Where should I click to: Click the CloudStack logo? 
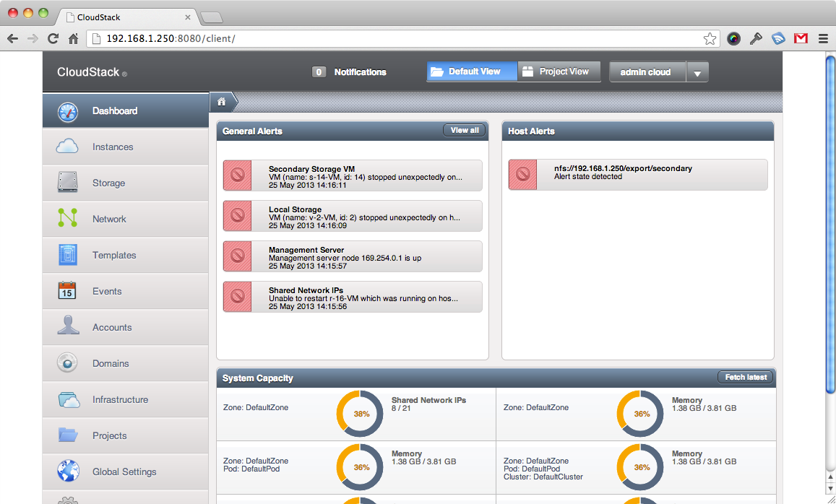[x=92, y=72]
